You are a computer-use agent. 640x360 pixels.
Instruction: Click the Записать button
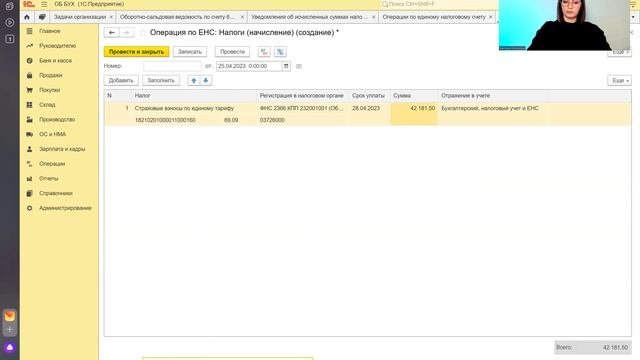point(190,52)
